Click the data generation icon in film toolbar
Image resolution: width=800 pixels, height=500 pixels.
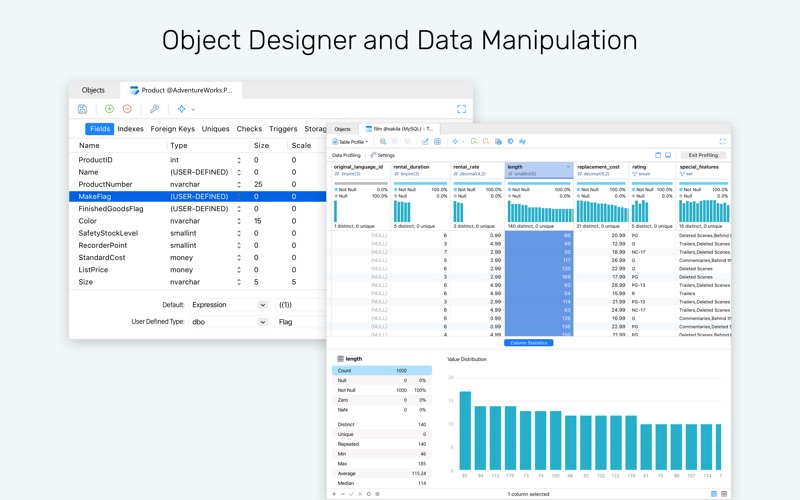pos(498,141)
